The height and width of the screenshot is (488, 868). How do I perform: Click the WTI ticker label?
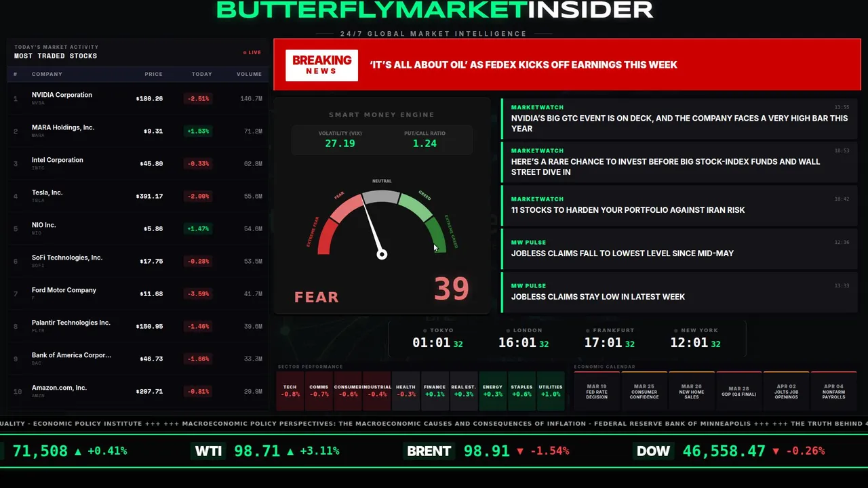[x=208, y=451]
